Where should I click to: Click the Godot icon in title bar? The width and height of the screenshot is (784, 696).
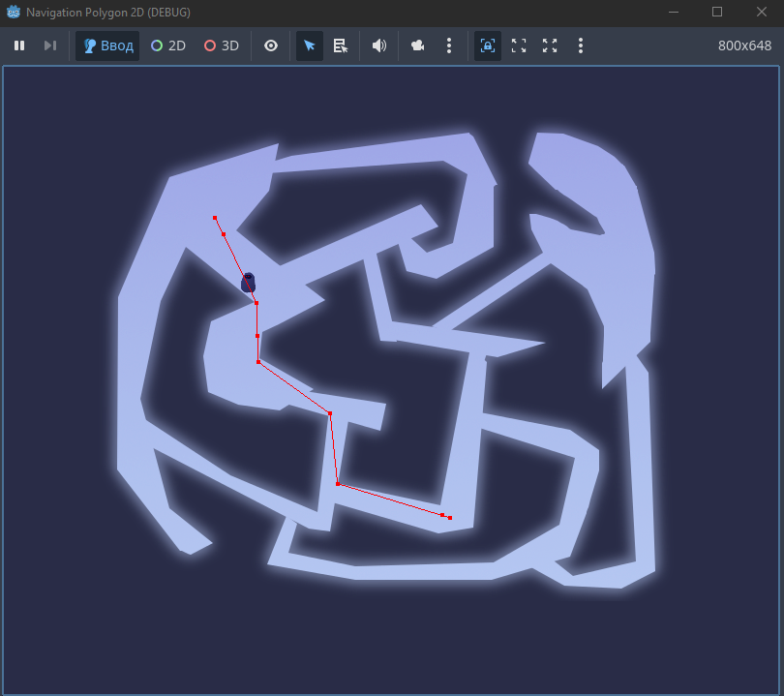14,12
